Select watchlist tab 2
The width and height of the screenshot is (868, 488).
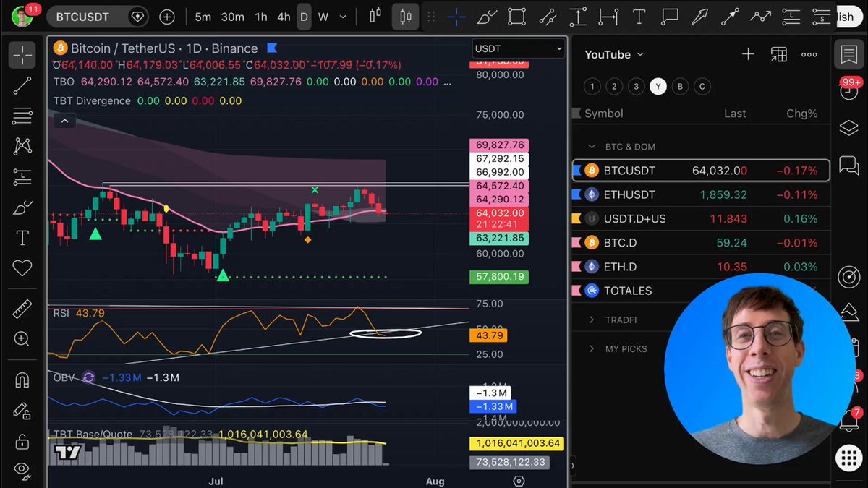(614, 87)
